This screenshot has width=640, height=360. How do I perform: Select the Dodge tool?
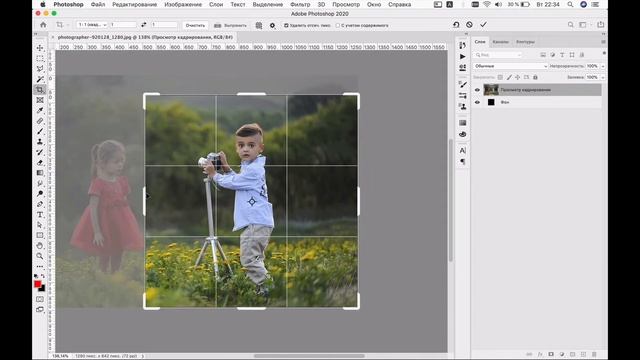(x=40, y=193)
